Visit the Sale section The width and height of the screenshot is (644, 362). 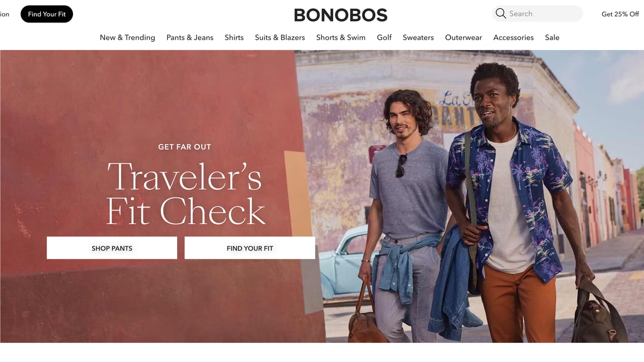tap(552, 38)
